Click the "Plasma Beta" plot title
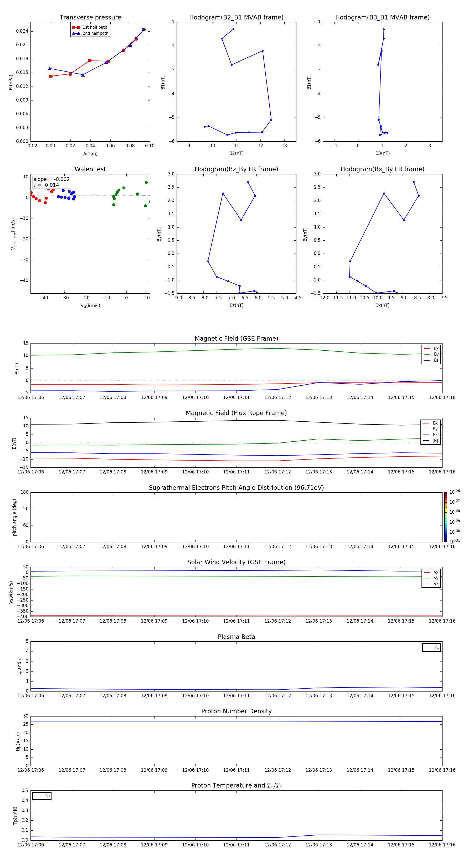Image resolution: width=473 pixels, height=868 pixels. tap(236, 637)
